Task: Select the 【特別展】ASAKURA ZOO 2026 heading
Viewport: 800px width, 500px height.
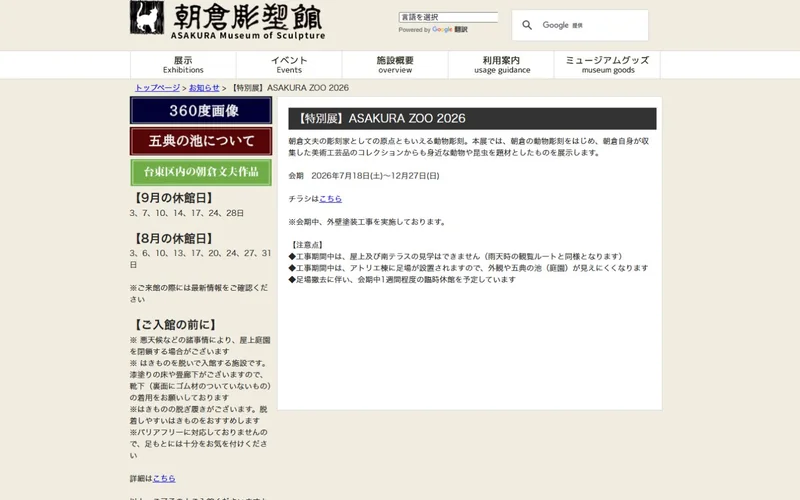Action: click(472, 118)
